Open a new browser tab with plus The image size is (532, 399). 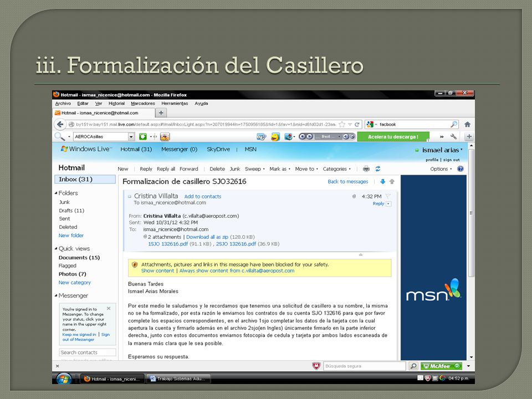[x=161, y=113]
